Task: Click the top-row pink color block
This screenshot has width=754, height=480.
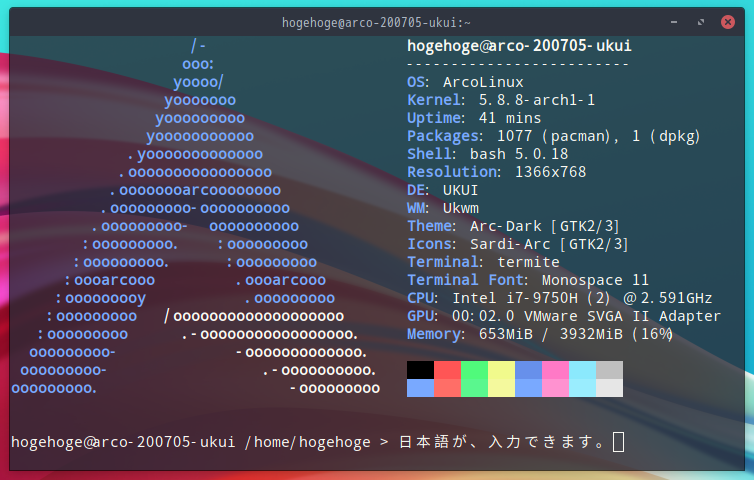Action: tap(555, 370)
